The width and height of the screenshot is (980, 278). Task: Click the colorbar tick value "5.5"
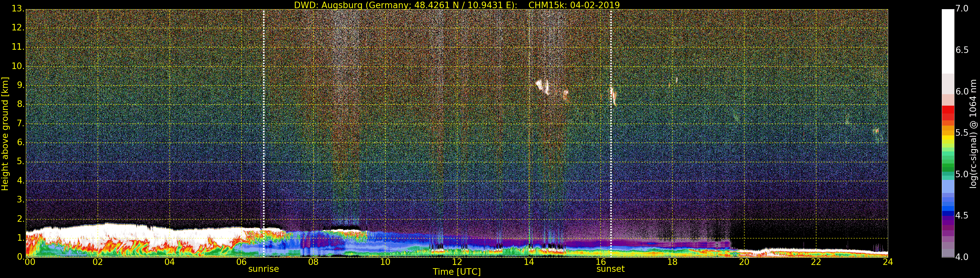pos(962,132)
